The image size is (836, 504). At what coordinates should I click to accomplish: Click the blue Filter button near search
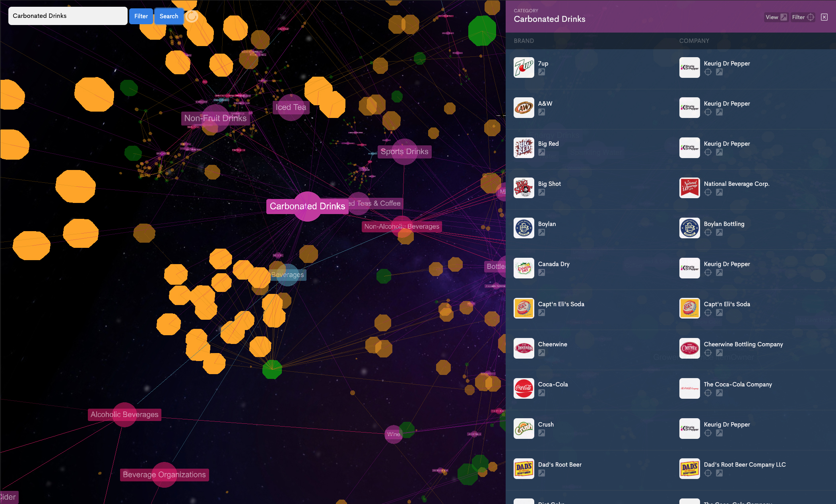[x=141, y=16]
